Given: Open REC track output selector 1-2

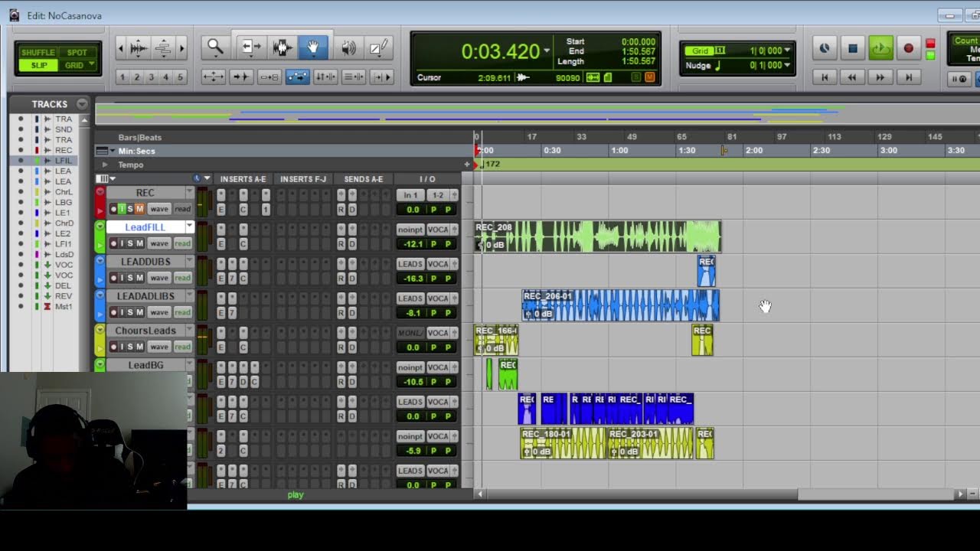Looking at the screenshot, I should tap(438, 195).
